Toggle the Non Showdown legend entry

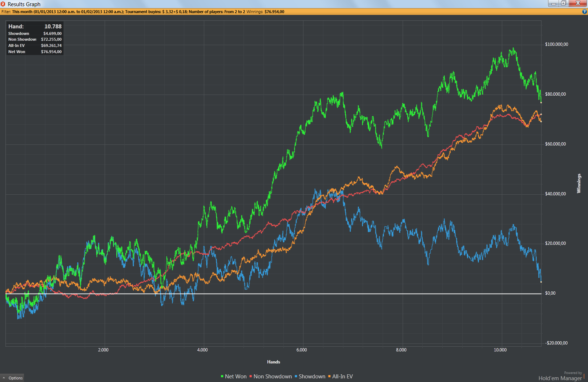(x=271, y=377)
